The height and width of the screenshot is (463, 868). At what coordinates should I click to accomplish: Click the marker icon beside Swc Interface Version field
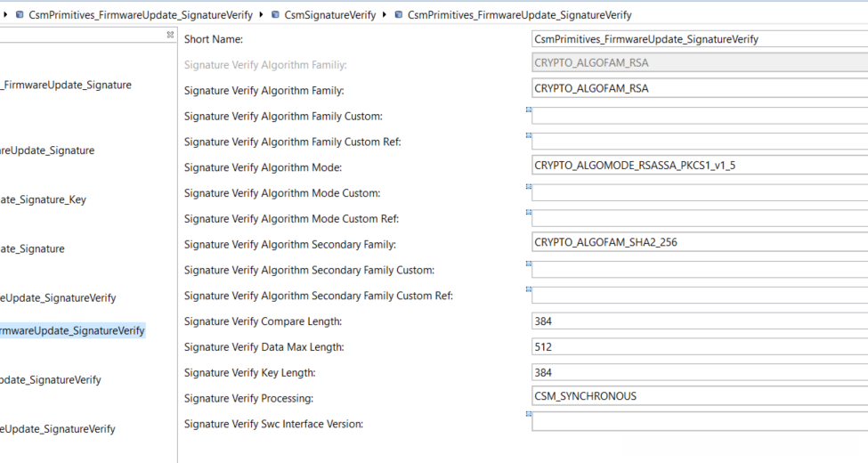528,414
